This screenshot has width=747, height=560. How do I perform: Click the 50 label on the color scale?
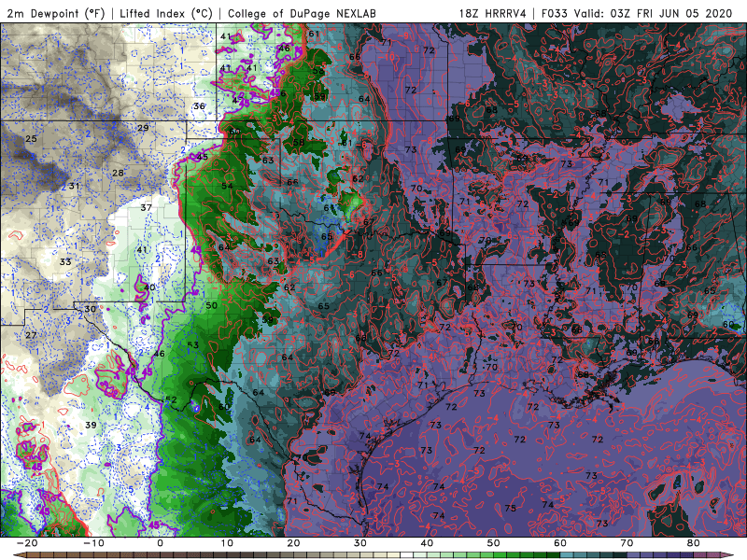[x=494, y=543]
